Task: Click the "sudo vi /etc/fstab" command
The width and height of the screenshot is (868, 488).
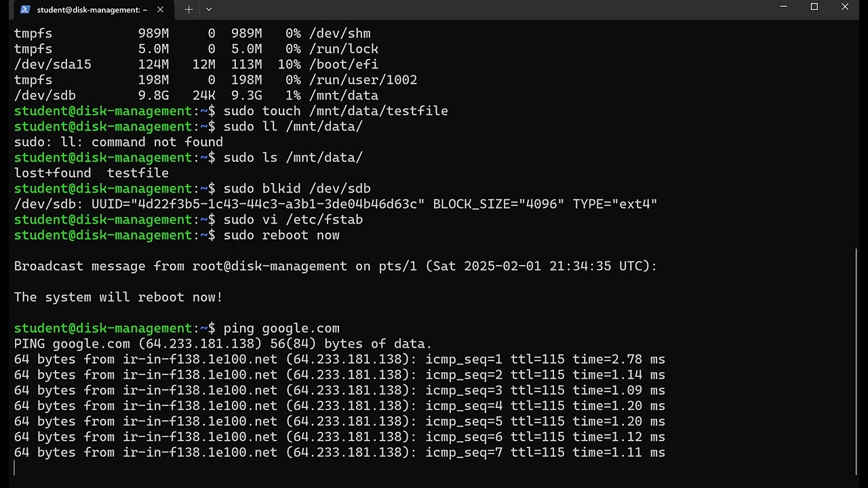Action: coord(293,220)
